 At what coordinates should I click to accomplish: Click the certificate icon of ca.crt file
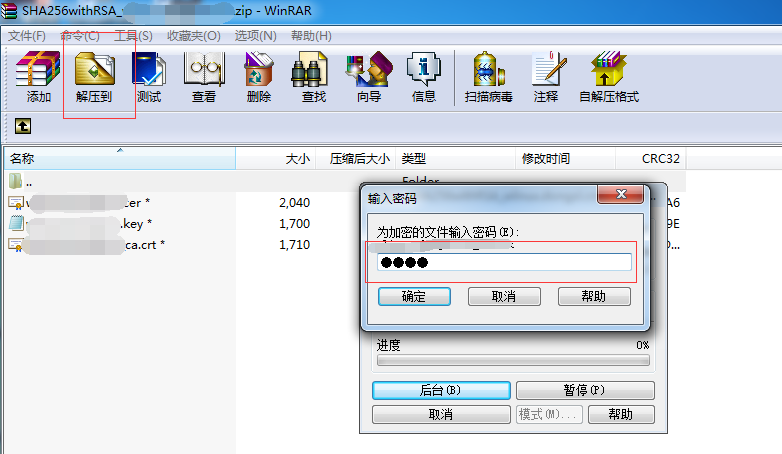(x=15, y=244)
